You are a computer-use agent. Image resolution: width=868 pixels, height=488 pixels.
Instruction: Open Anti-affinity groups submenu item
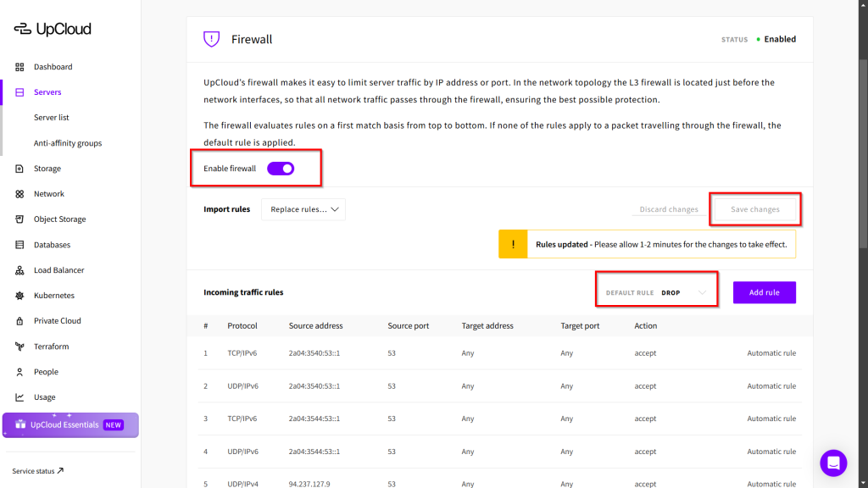(68, 143)
